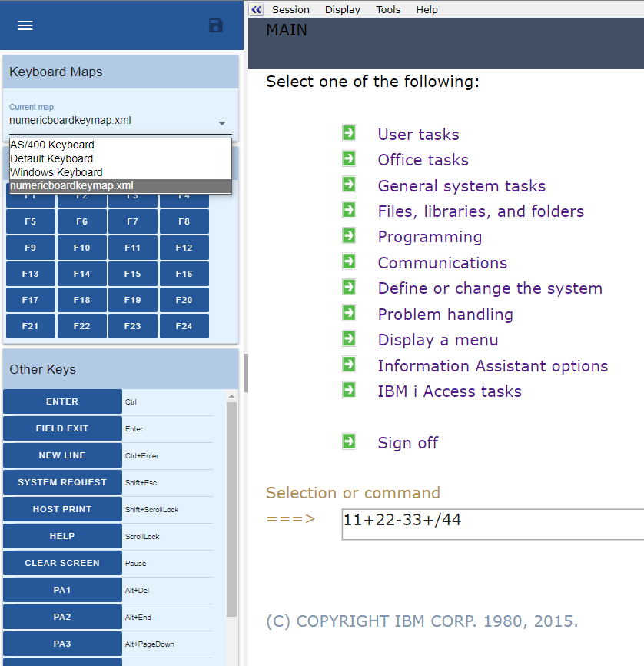Click the Selection or command input field
Screen dimensions: 644x666
coord(492,523)
